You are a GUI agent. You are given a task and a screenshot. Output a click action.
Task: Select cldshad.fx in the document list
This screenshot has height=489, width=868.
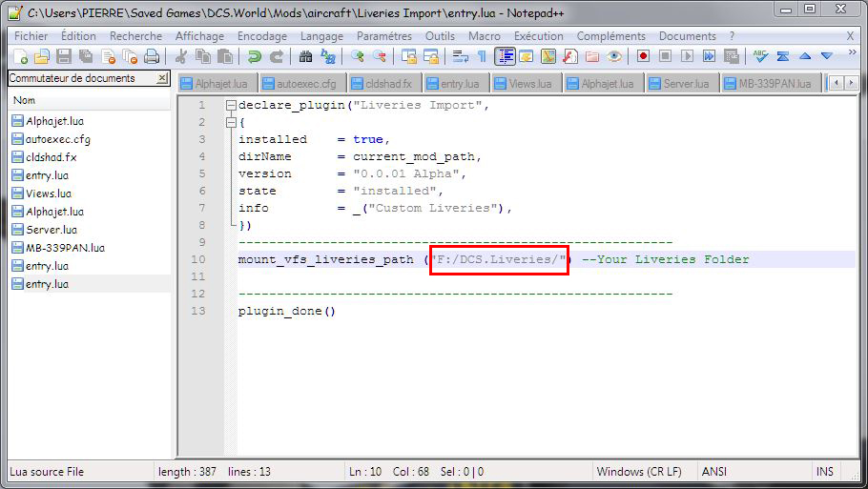(x=51, y=157)
